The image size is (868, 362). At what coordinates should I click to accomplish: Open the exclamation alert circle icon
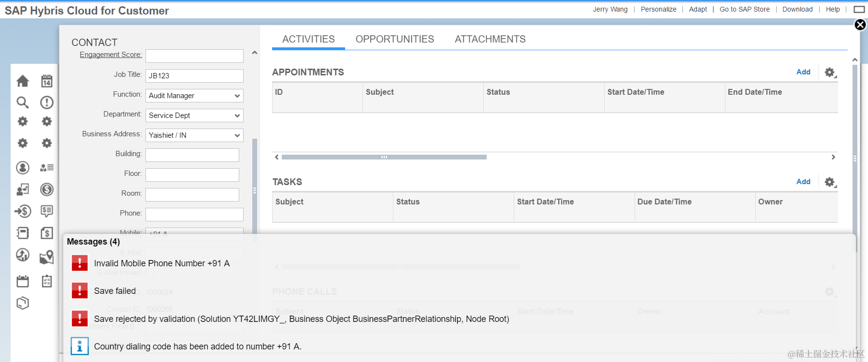(47, 102)
